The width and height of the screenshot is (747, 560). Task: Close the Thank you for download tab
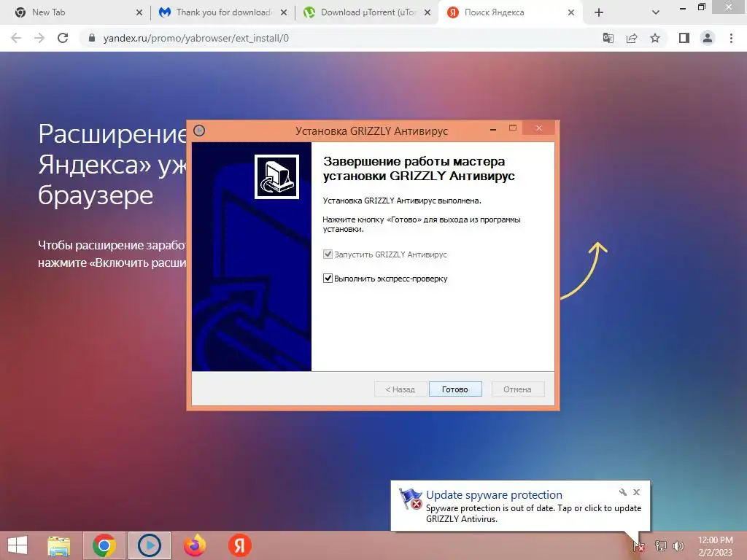[284, 13]
